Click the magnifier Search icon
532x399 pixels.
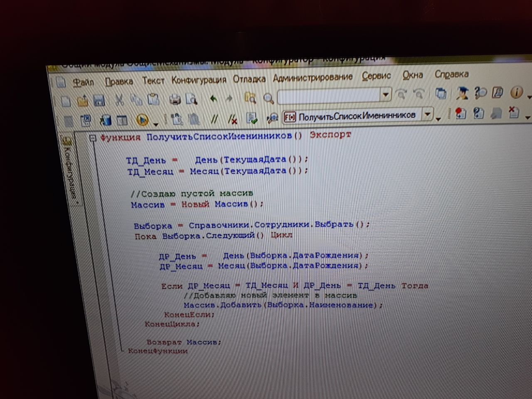[268, 98]
